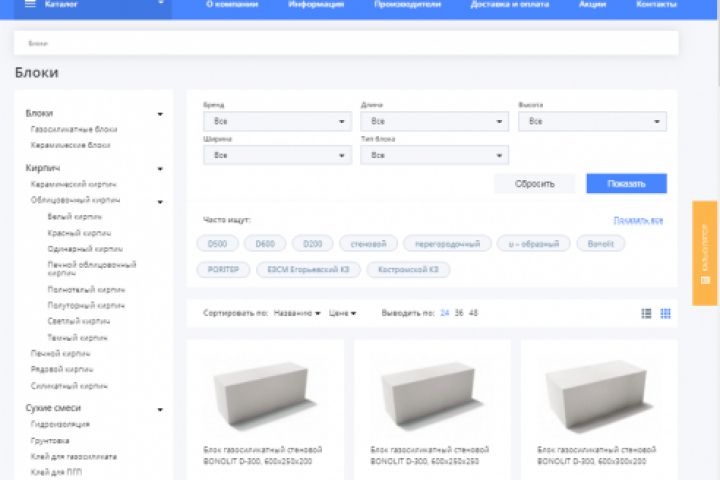Open О компании menu item
This screenshot has height=480, width=720.
tap(232, 4)
